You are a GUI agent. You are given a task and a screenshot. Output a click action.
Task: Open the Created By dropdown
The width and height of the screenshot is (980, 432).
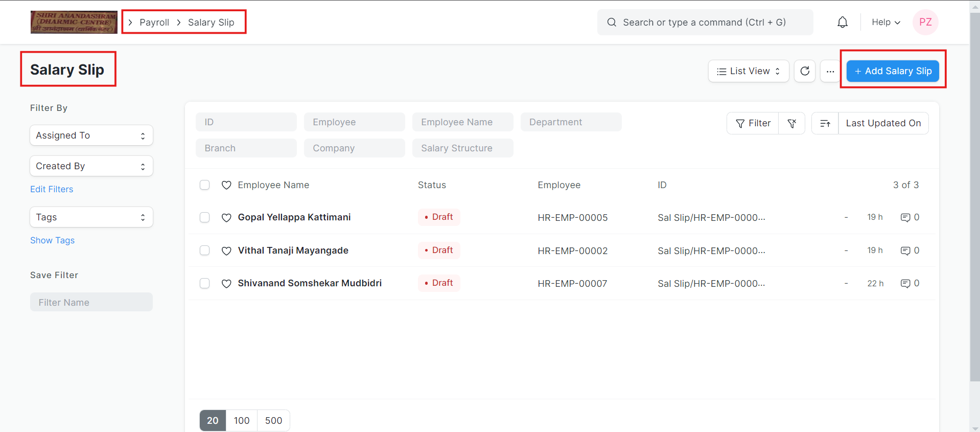click(91, 166)
